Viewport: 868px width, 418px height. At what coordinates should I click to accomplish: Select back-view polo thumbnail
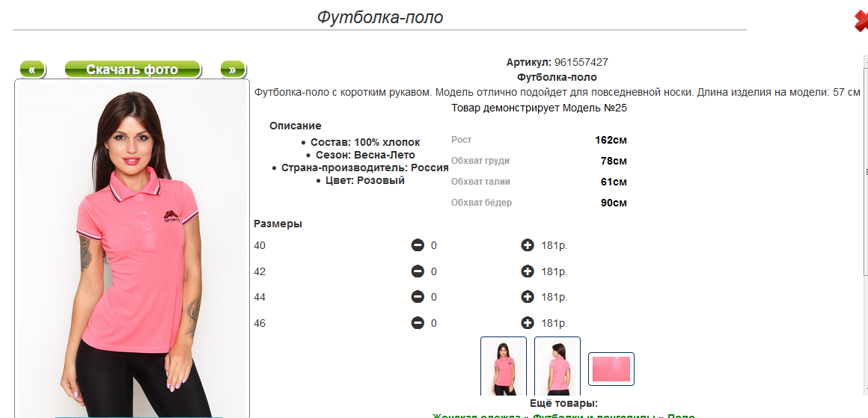557,366
